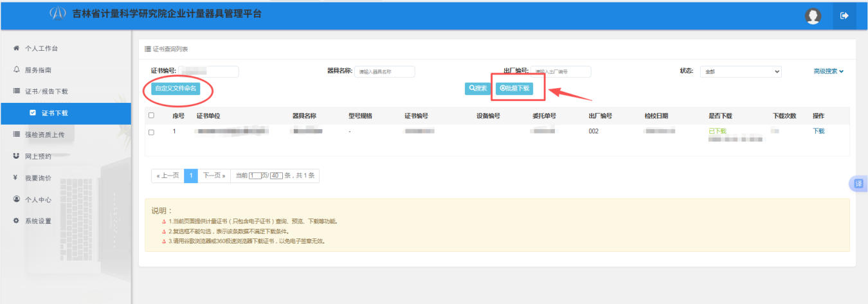Click the yen icon beside 我要询价
This screenshot has height=304, width=868.
[16, 178]
